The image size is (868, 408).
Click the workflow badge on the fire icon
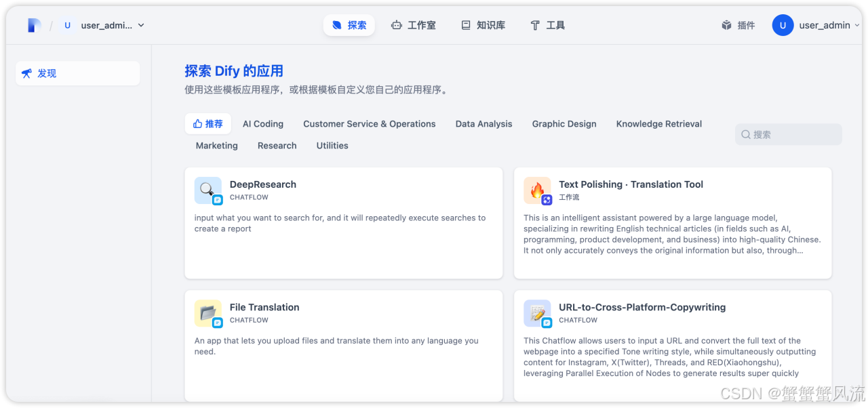pyautogui.click(x=547, y=200)
